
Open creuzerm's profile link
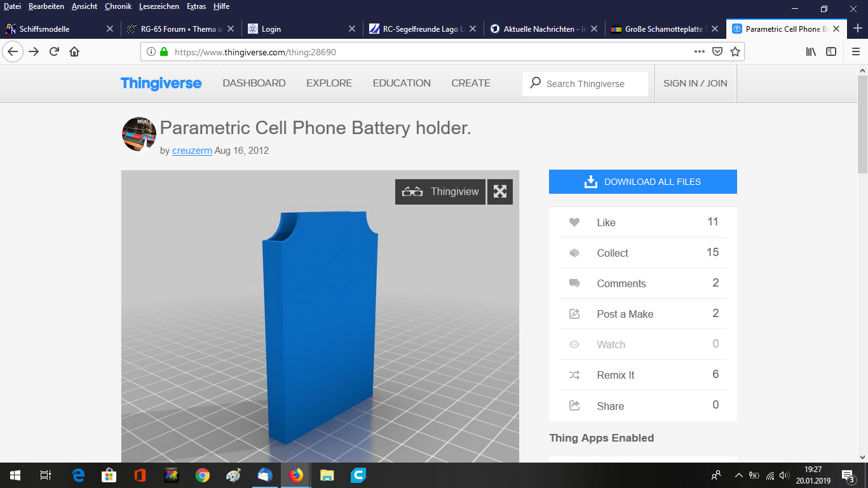pos(192,151)
